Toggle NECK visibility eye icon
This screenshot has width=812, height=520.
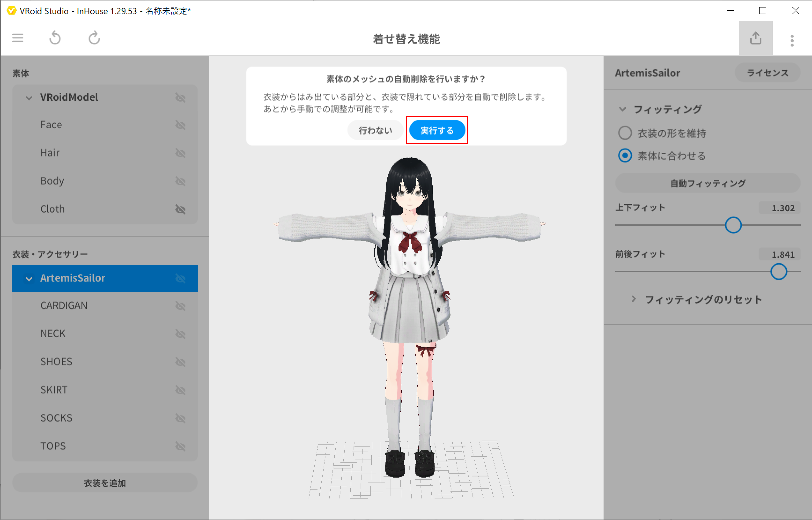pos(181,334)
